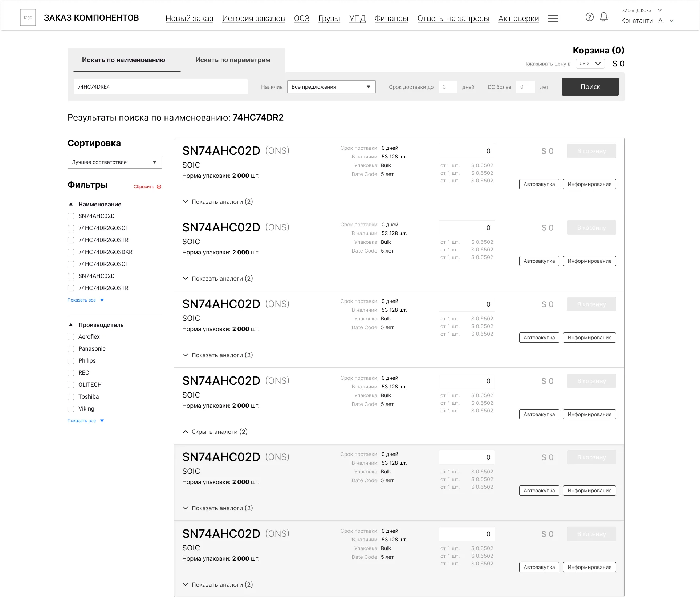
Task: Collapse analogs via Скрыть аналоги (2)
Action: pos(215,432)
